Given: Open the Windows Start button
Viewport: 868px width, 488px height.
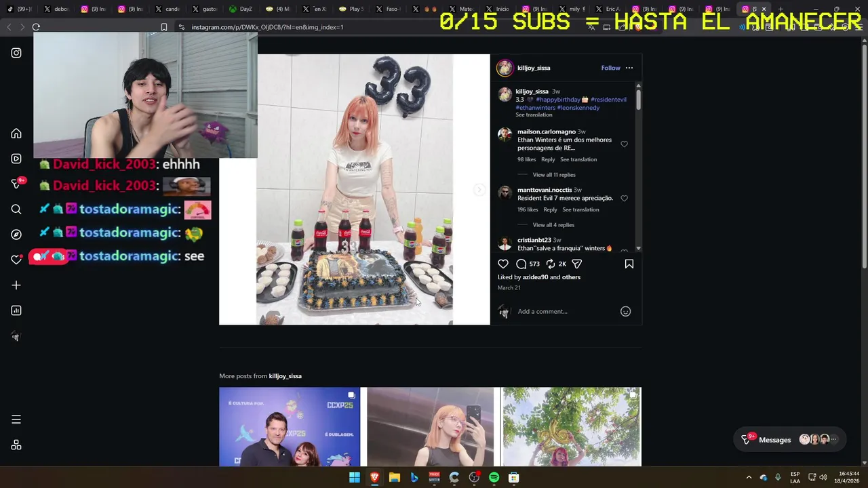Looking at the screenshot, I should 355,477.
